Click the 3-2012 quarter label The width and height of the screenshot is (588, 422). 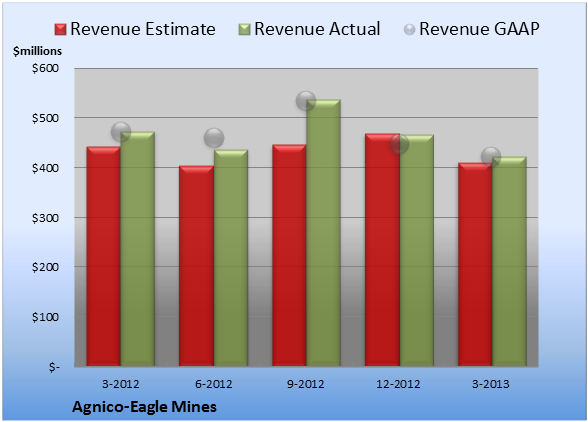tap(121, 384)
